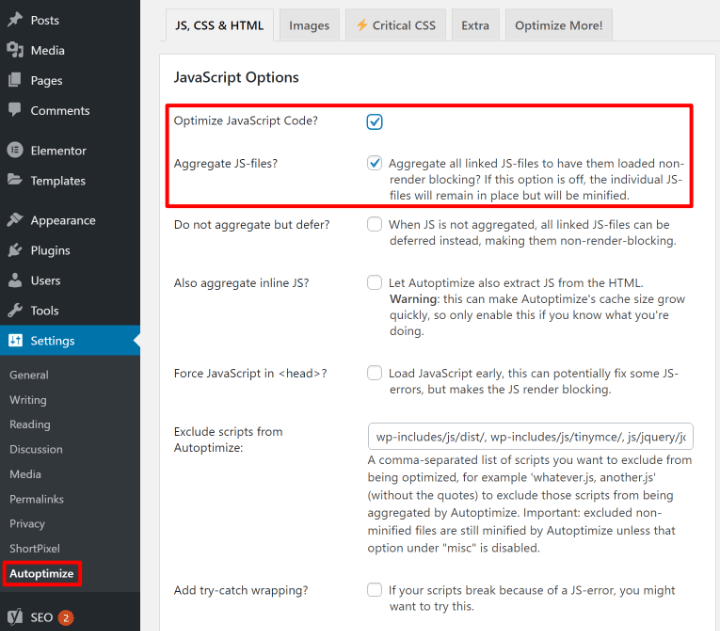The width and height of the screenshot is (720, 631).
Task: Click the JavaScript Options heading
Action: (236, 77)
